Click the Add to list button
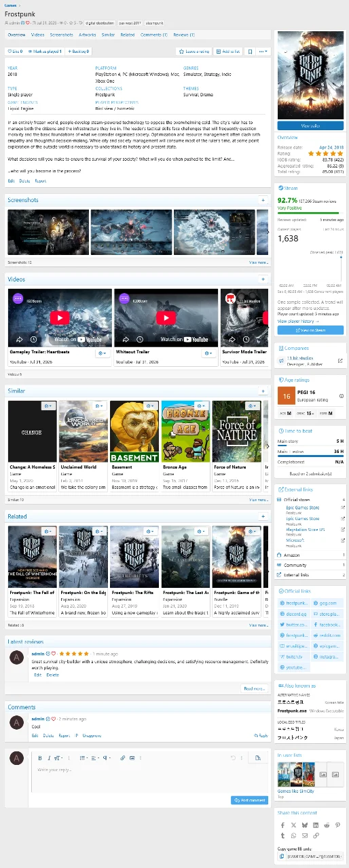The image size is (349, 868). click(x=228, y=52)
